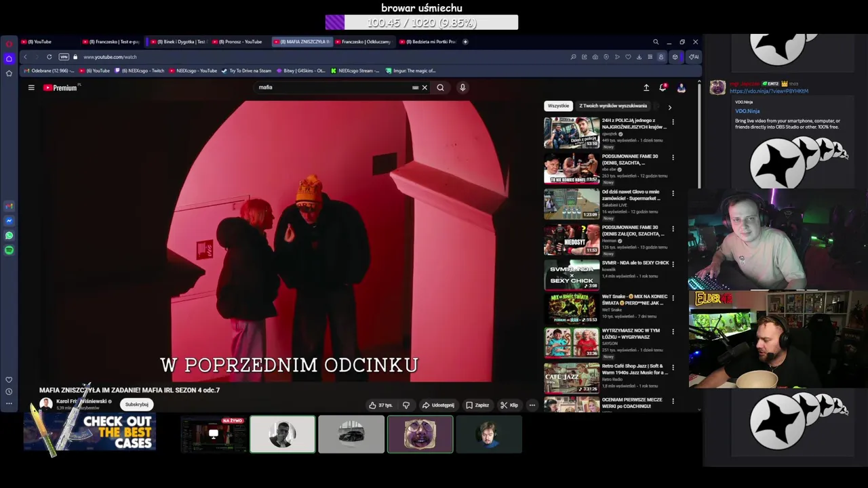Viewport: 868px width, 488px height.
Task: Open NEEXcsgo - Twitch bookmark
Action: pos(140,70)
